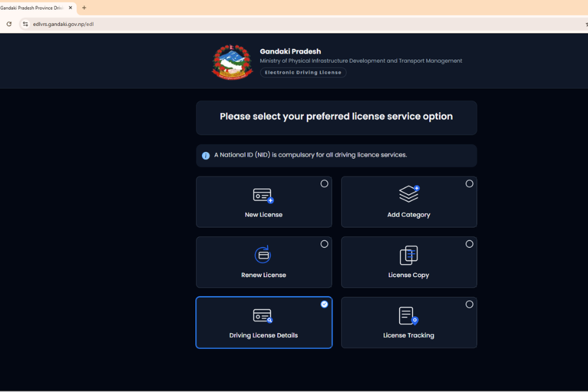The height and width of the screenshot is (392, 588).
Task: Click the Driving License Details label
Action: pyautogui.click(x=264, y=335)
